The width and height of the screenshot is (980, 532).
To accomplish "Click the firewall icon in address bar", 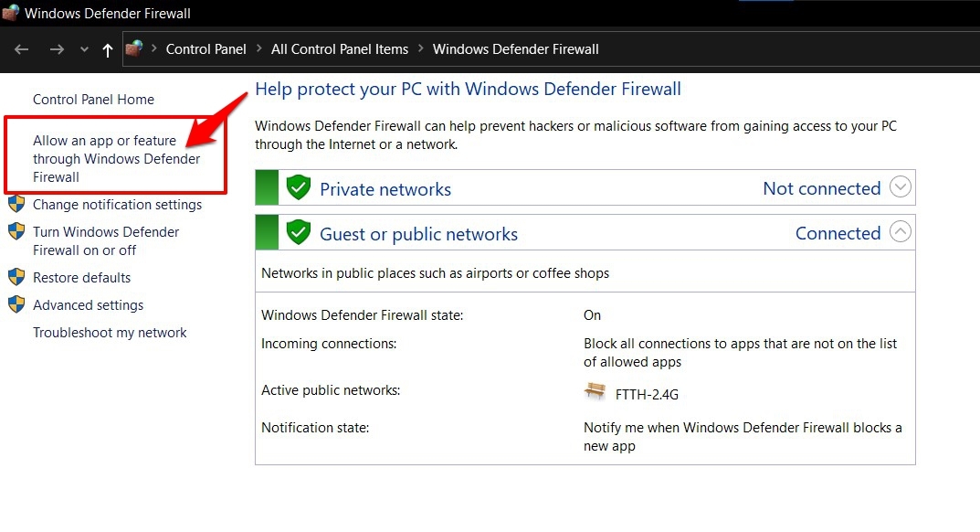I will click(x=133, y=48).
